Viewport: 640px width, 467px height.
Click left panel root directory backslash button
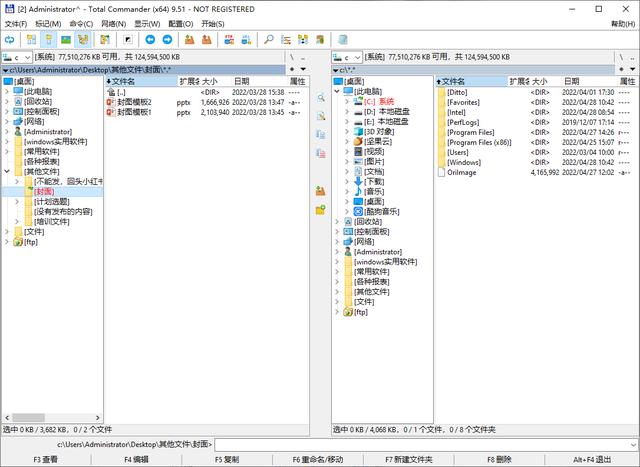(292, 58)
